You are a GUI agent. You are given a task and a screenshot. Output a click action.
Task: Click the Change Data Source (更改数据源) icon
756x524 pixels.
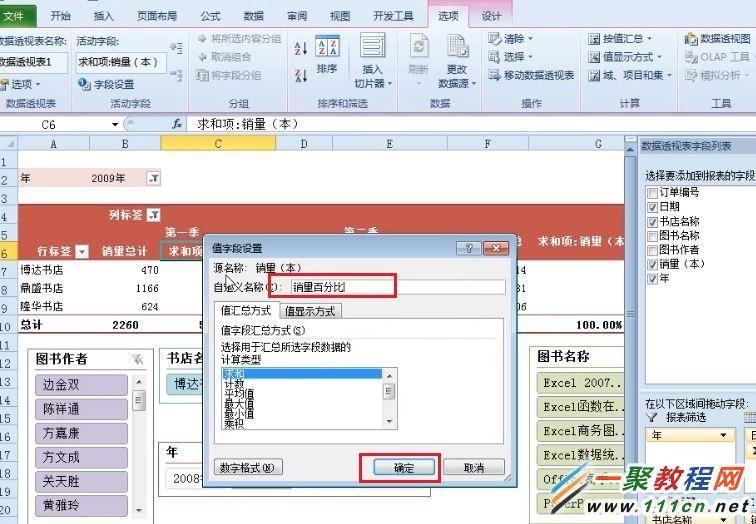pyautogui.click(x=457, y=58)
